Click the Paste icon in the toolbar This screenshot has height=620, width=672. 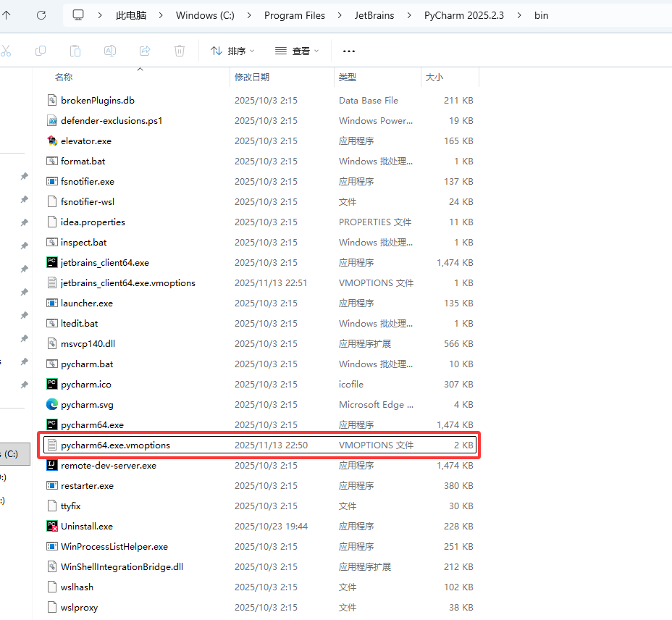click(x=75, y=51)
